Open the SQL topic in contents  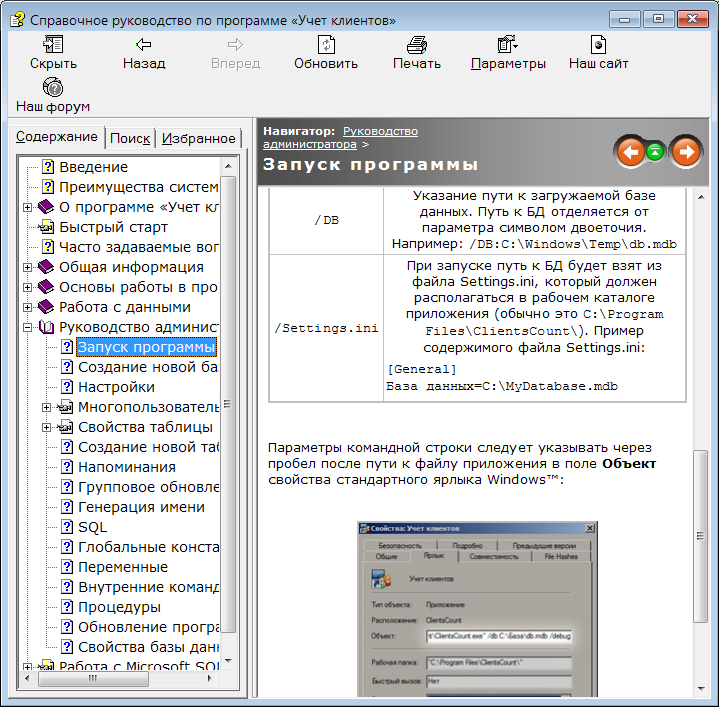click(92, 527)
